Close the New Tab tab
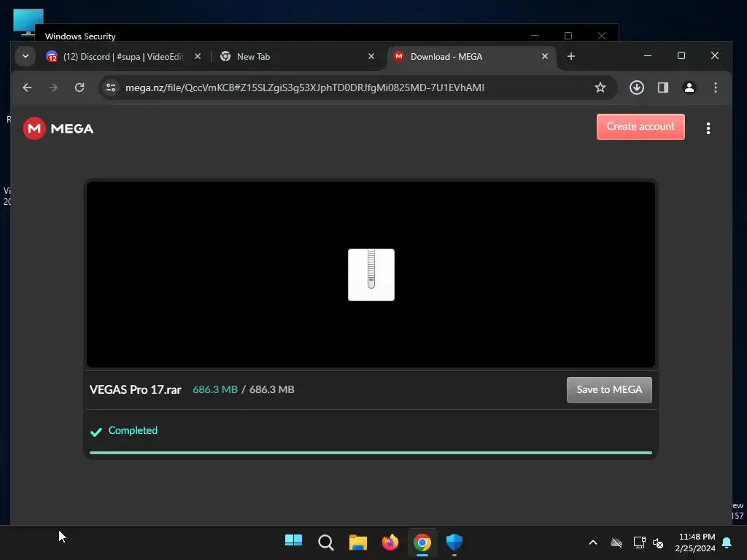This screenshot has height=560, width=747. (371, 56)
